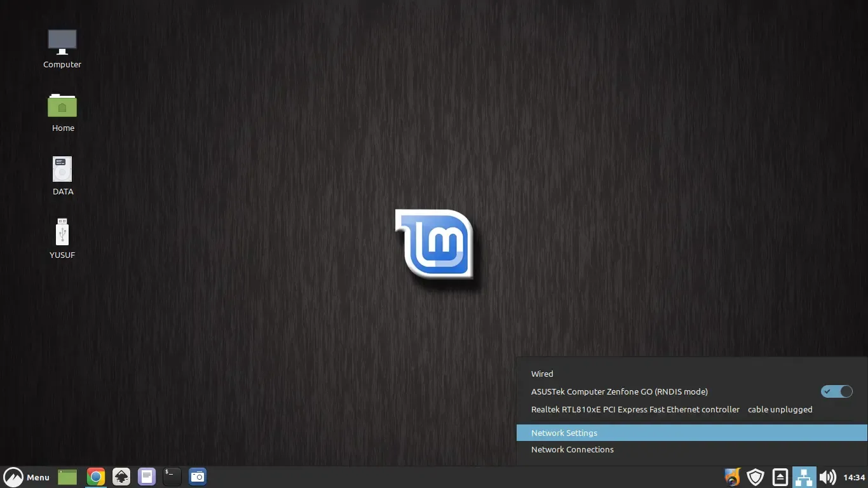Image resolution: width=868 pixels, height=488 pixels.
Task: Launch Inkscape from the panel
Action: tap(121, 477)
